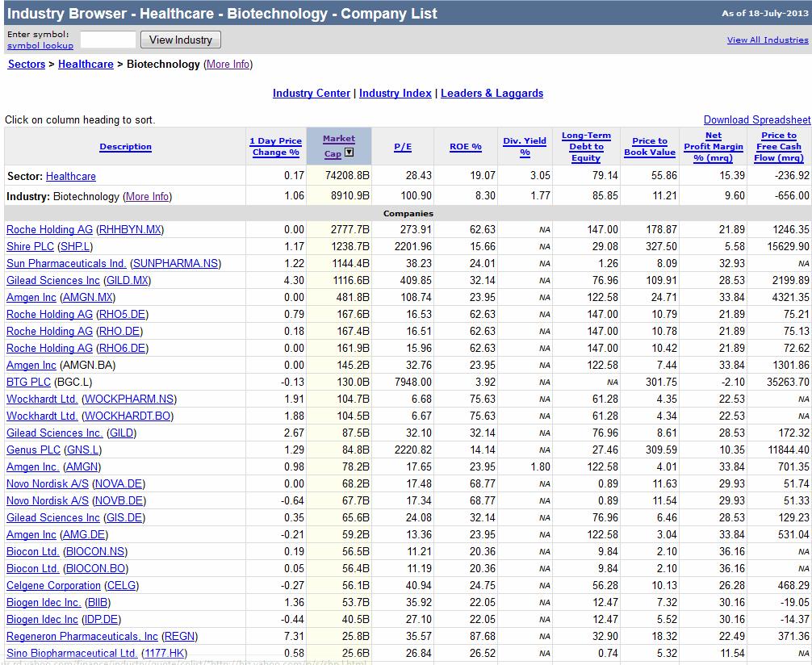
Task: Open symbol lookup
Action: (x=40, y=45)
